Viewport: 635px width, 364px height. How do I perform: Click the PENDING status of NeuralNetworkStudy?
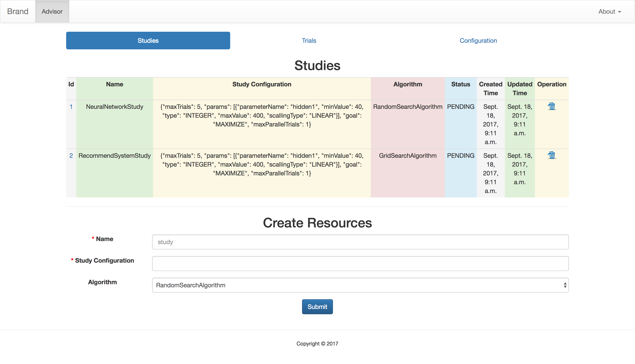pos(460,107)
